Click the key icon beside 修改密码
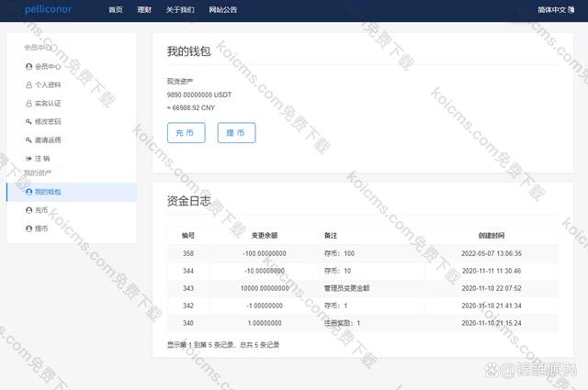The image size is (588, 390). click(x=28, y=122)
